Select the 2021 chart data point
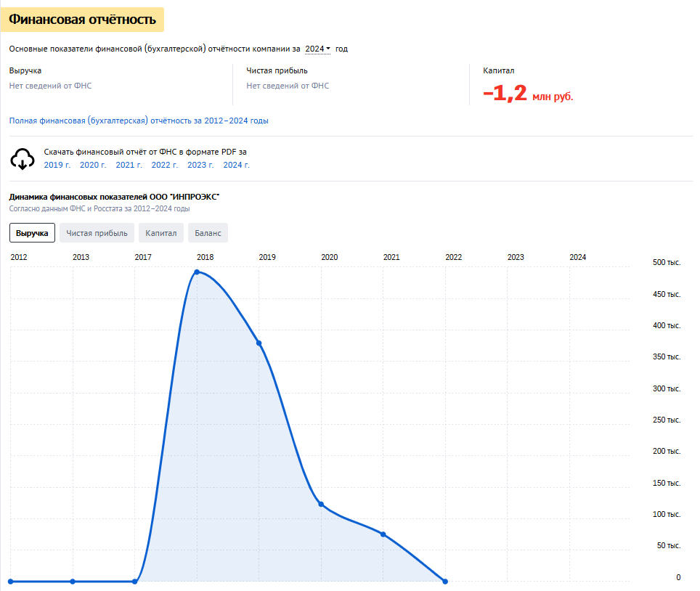 coord(383,534)
